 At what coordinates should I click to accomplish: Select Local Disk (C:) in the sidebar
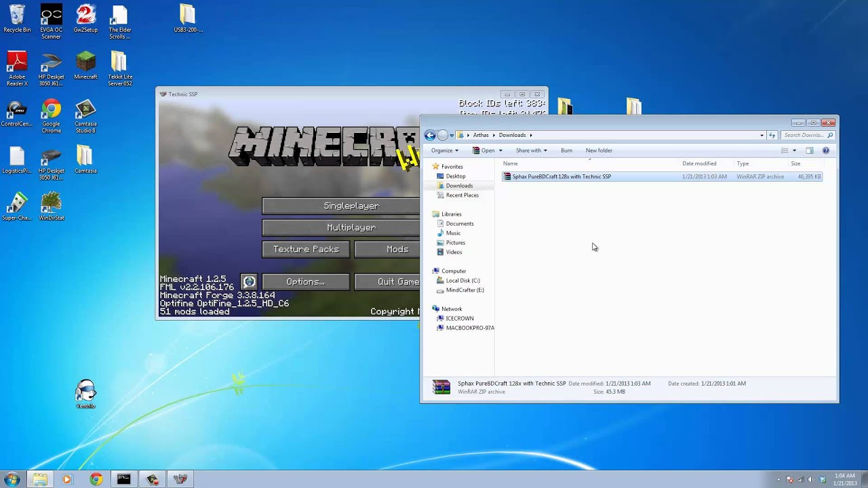click(x=462, y=281)
